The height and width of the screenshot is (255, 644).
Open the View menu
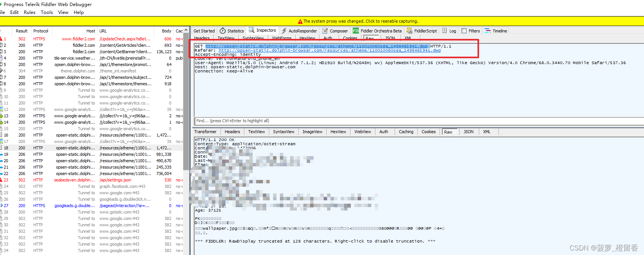point(63,12)
